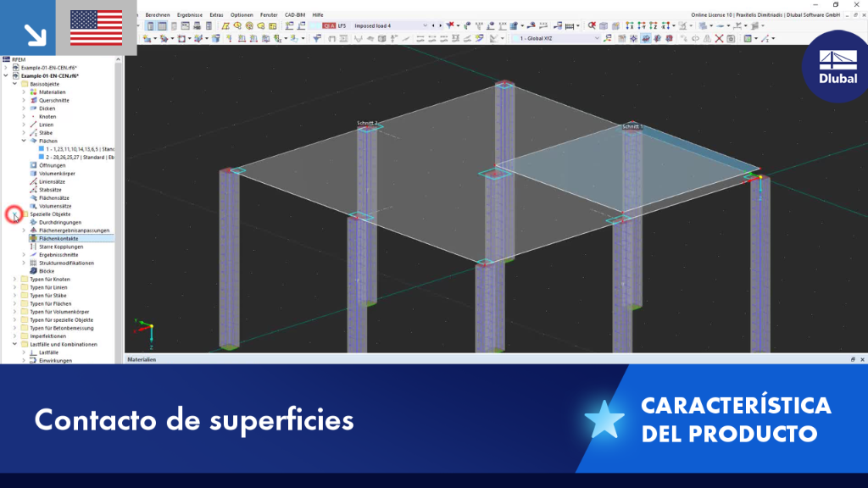Click the red X delete icon
The width and height of the screenshot is (868, 488).
click(719, 38)
